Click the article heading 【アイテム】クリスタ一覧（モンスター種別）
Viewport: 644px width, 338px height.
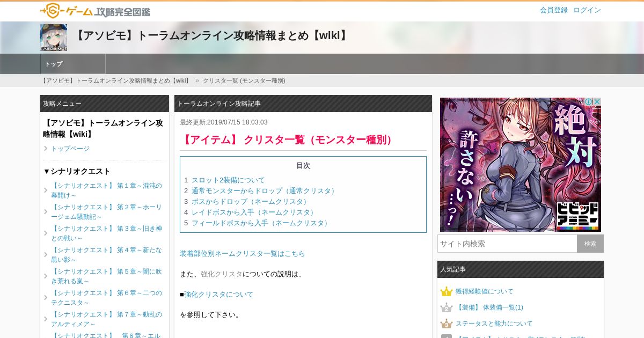[x=288, y=140]
